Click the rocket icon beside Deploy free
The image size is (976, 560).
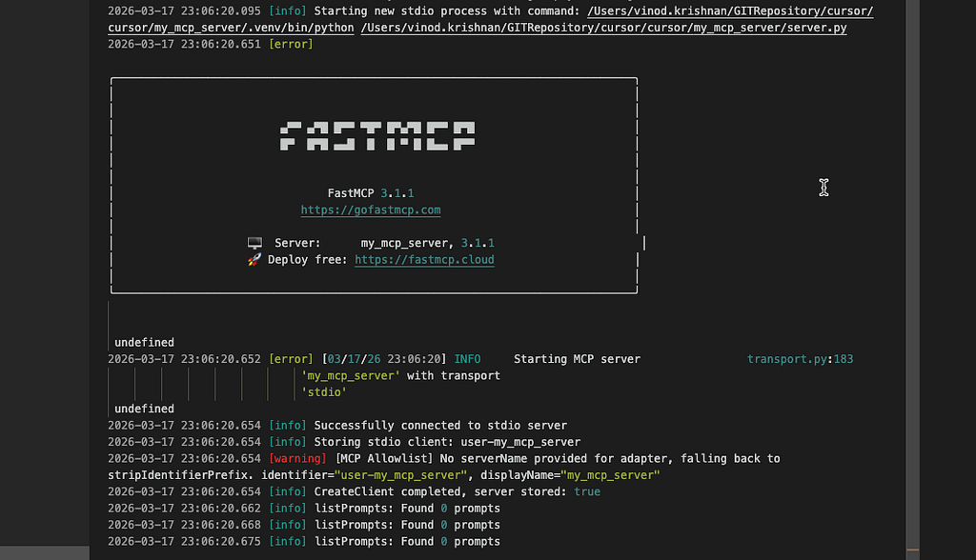(x=254, y=260)
